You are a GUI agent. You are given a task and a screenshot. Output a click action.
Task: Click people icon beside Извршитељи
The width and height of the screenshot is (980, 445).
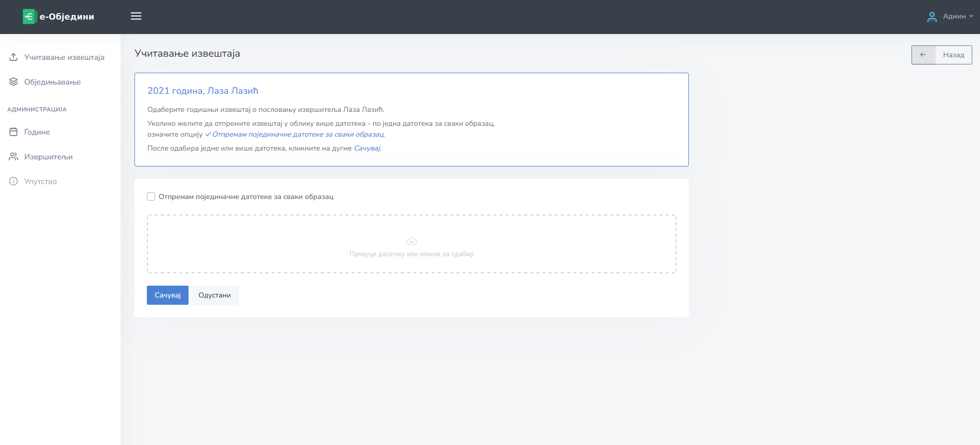[13, 156]
